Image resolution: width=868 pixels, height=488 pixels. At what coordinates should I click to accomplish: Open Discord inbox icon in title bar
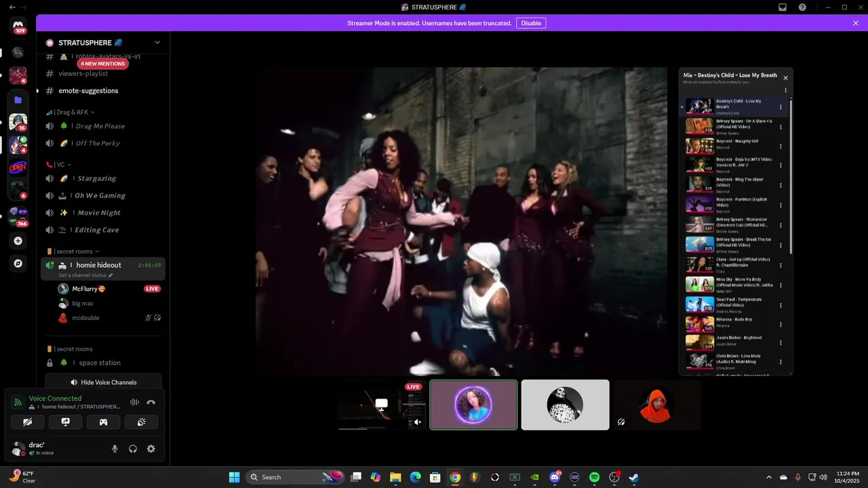tap(783, 7)
